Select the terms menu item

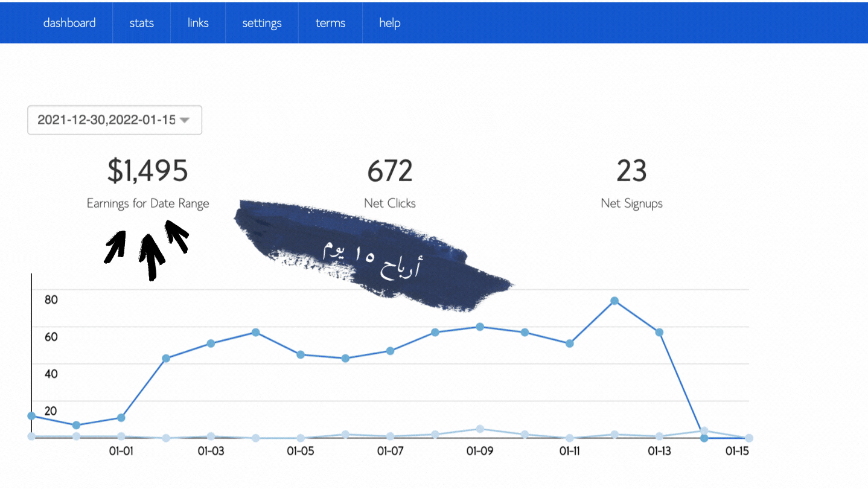330,23
